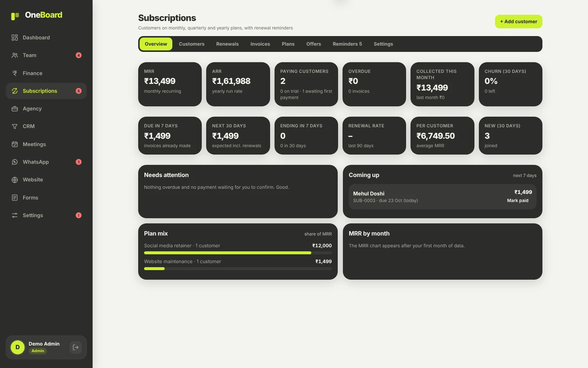Click the Renewal Rate card
Screen dimensions: 588x368
pyautogui.click(x=374, y=135)
